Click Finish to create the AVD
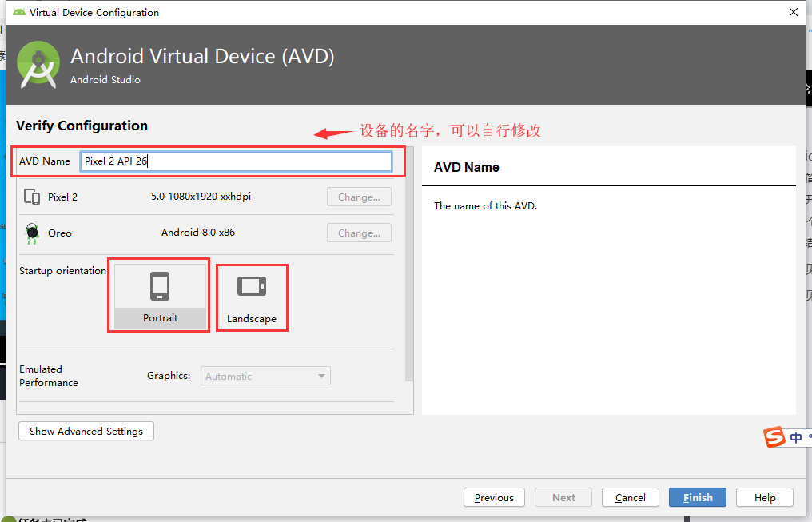The width and height of the screenshot is (812, 522). click(x=697, y=496)
